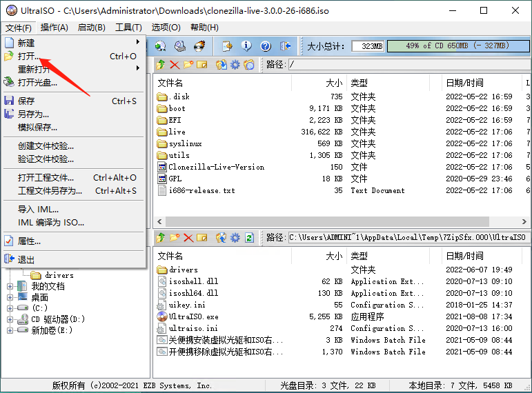Viewport: 532px width, 393px height.
Task: Click the 323MB total size field
Action: point(368,46)
